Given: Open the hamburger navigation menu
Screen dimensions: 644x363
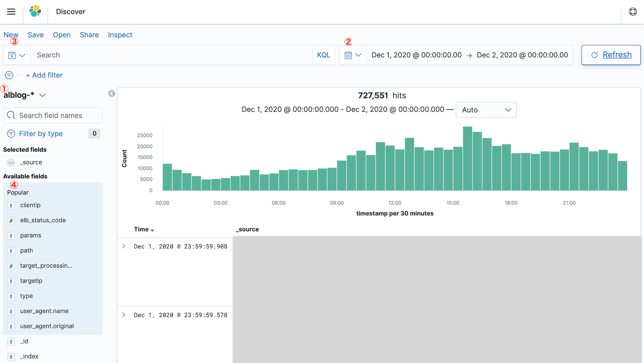Looking at the screenshot, I should 11,12.
